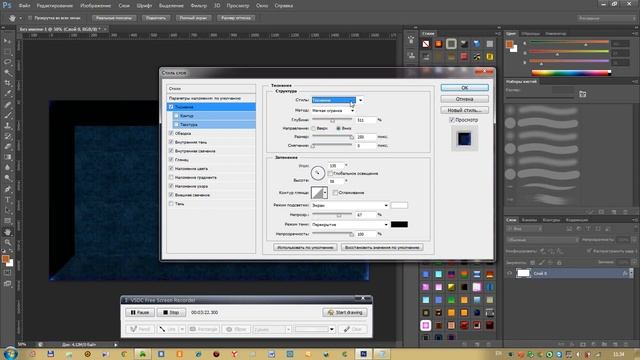Select the Blur drop tool

pyautogui.click(x=7, y=168)
